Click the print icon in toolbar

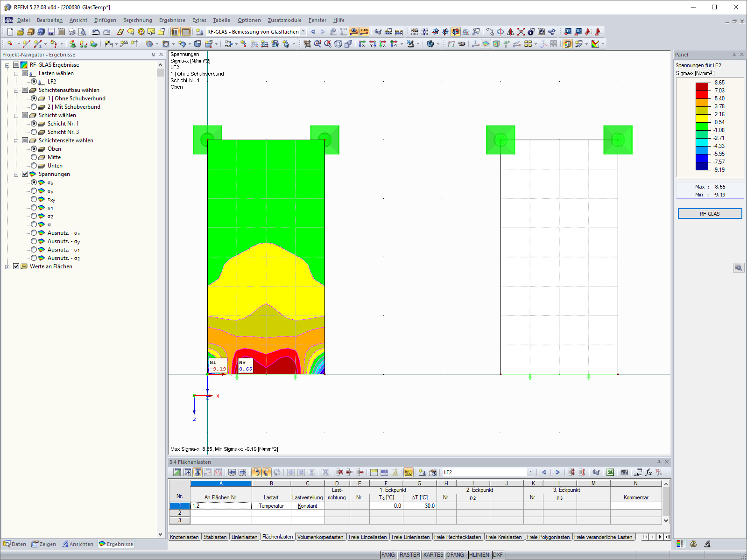72,32
